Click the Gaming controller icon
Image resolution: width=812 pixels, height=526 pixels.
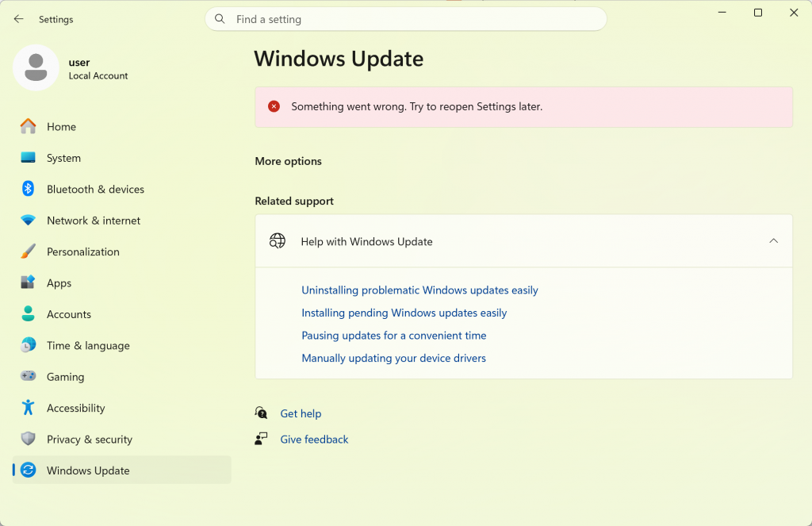[28, 376]
